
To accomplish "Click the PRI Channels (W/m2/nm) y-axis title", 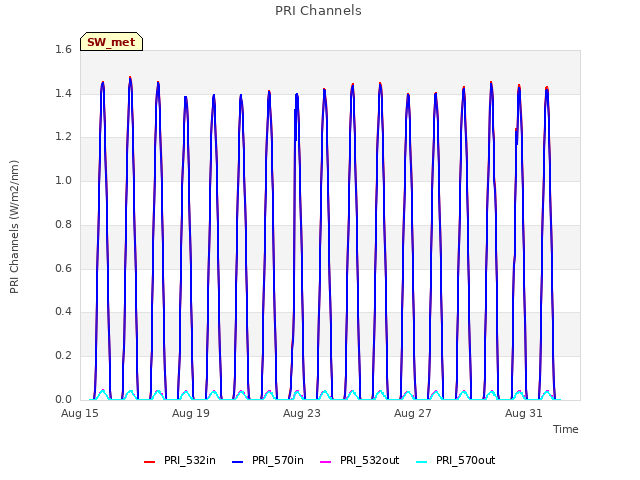I will 14,227.
